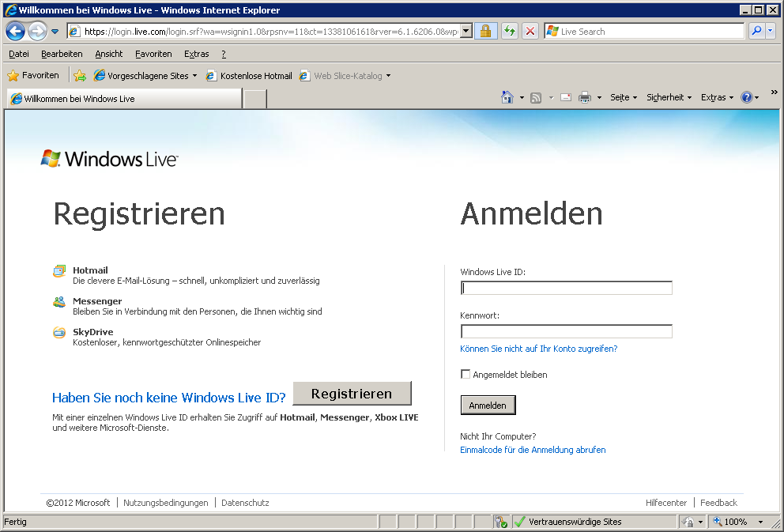
Task: Click the protected mode lock icon in status bar
Action: (688, 522)
